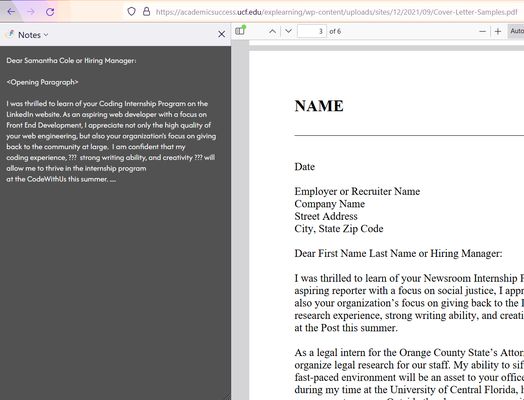The image size is (524, 400).
Task: Click 'Dear First Name Last Name' PDF line
Action: [x=398, y=254]
